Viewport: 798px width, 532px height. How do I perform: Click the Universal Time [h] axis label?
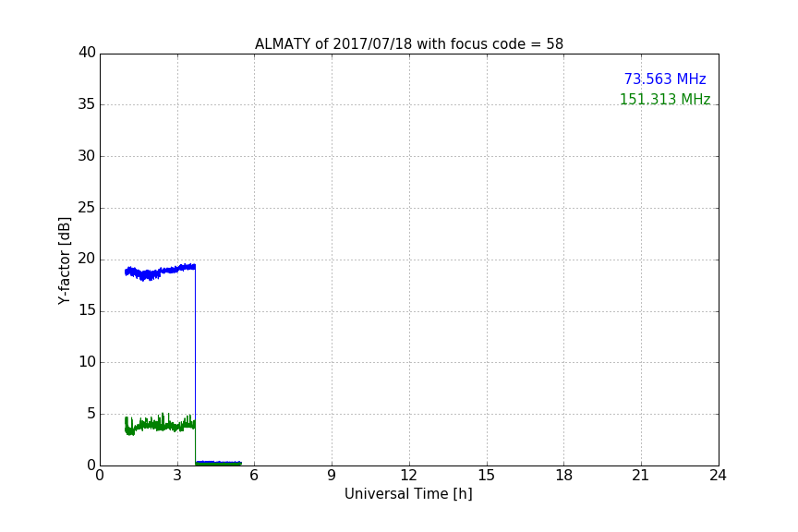pos(408,494)
